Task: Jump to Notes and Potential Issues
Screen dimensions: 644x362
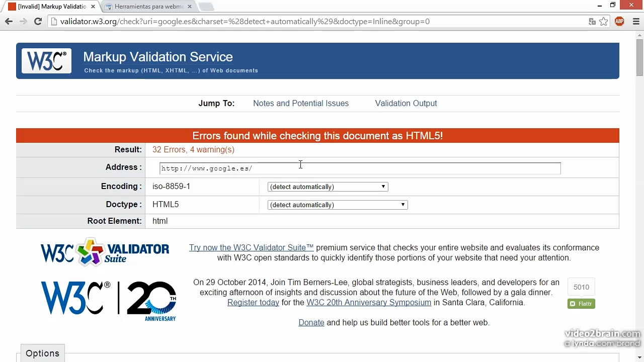Action: [x=301, y=103]
